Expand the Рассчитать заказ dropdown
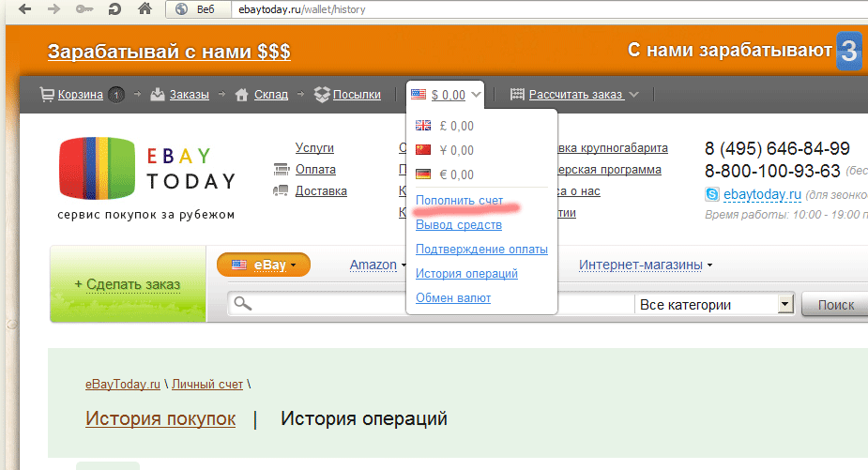The height and width of the screenshot is (470, 868). click(633, 95)
